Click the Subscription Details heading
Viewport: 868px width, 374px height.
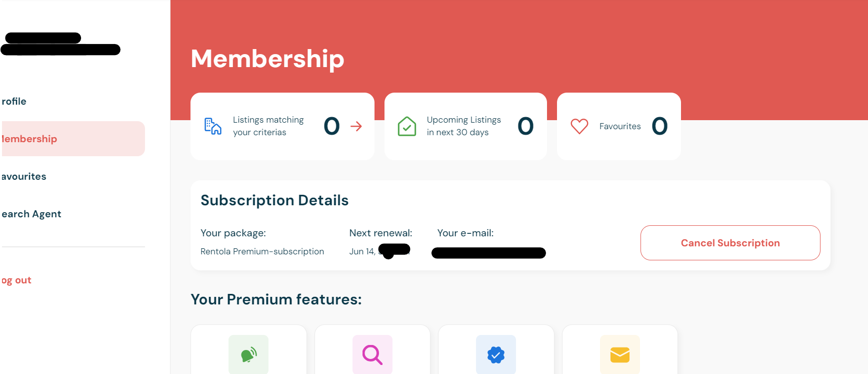click(274, 200)
